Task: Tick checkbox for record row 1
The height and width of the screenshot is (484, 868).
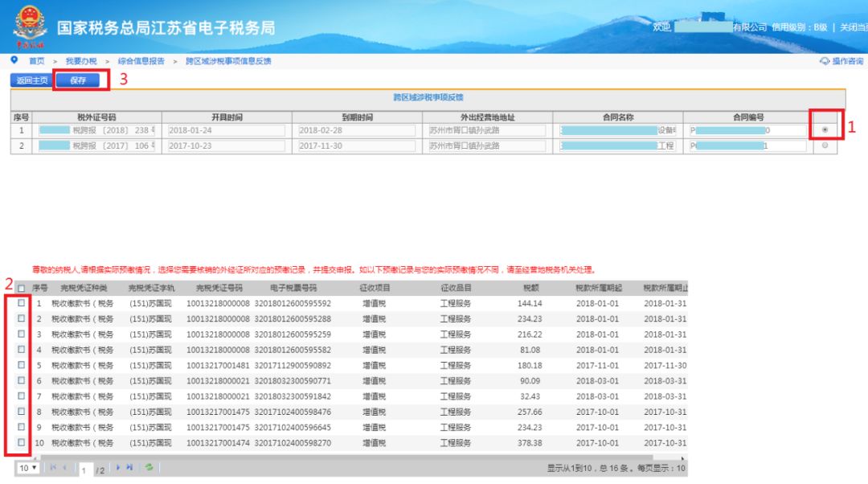Action: [22, 303]
